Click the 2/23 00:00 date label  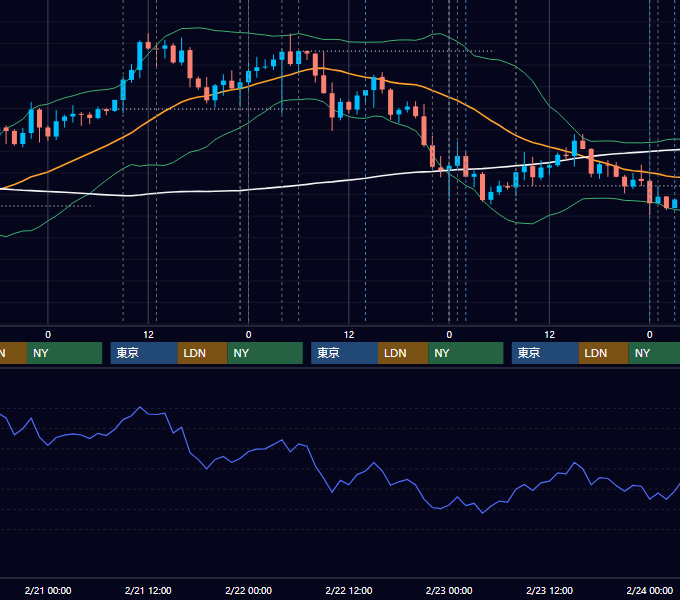[x=449, y=590]
